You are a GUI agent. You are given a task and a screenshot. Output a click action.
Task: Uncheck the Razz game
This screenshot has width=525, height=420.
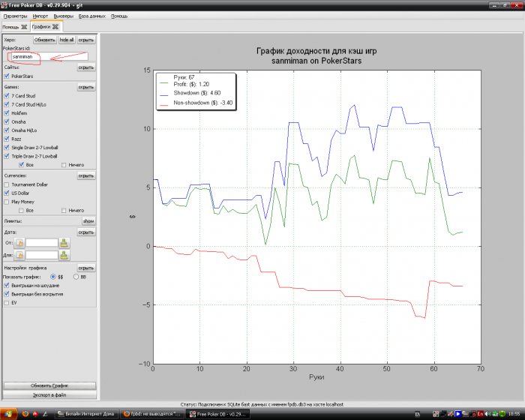(6, 139)
